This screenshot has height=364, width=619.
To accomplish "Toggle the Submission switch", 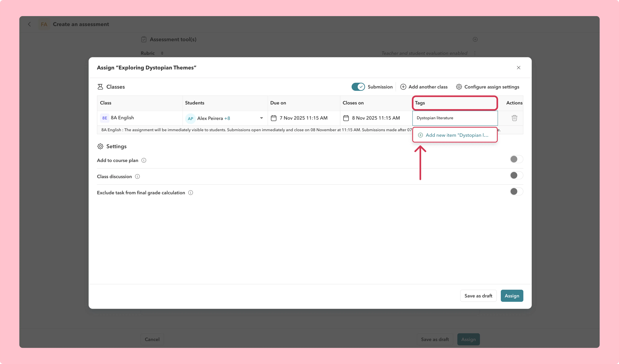I will [x=358, y=87].
